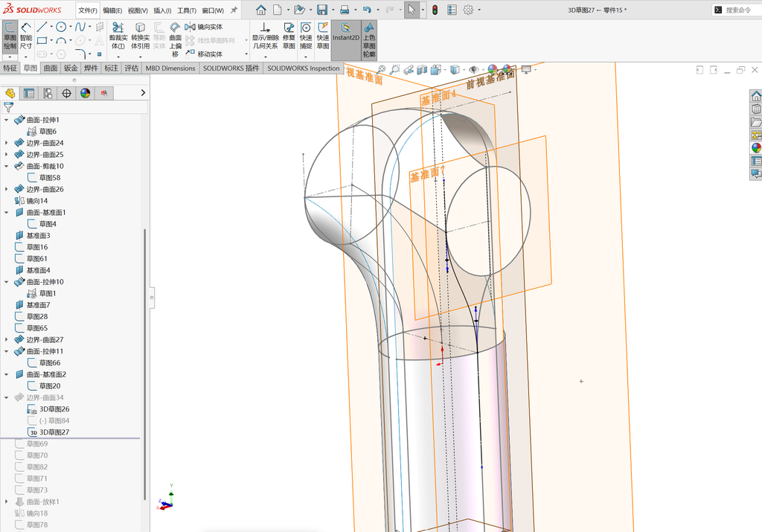Click the Undo arrow icon

[x=367, y=10]
